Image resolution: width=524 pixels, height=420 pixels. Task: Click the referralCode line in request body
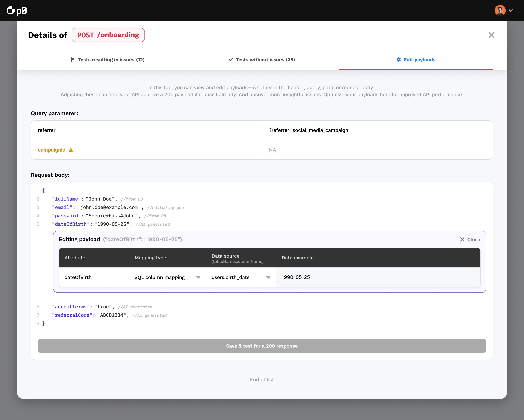109,315
